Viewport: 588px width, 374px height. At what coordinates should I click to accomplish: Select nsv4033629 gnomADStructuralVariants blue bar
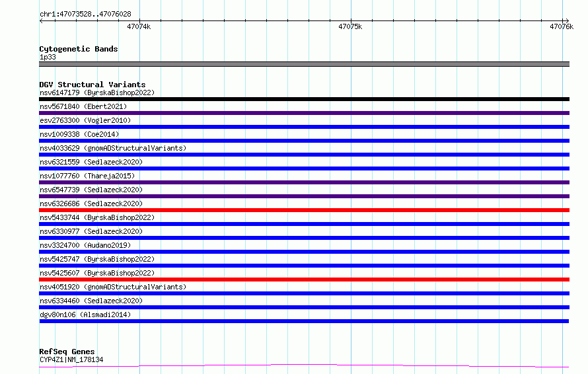(x=304, y=155)
